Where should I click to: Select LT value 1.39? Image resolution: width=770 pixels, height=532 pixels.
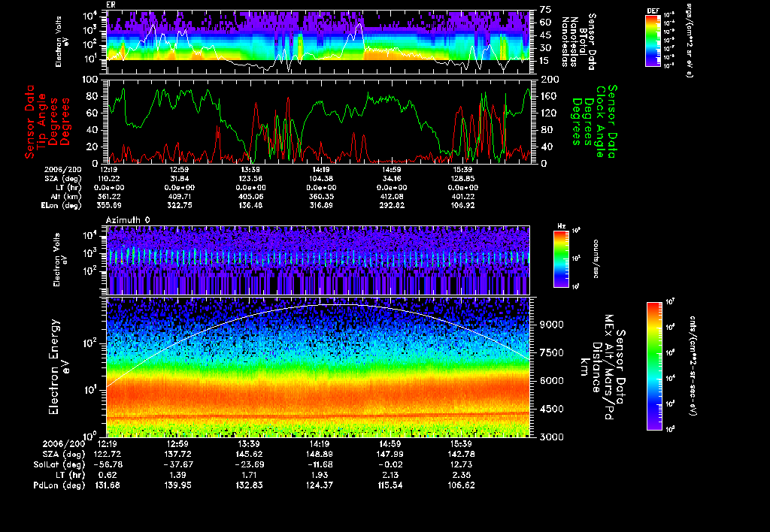point(177,475)
